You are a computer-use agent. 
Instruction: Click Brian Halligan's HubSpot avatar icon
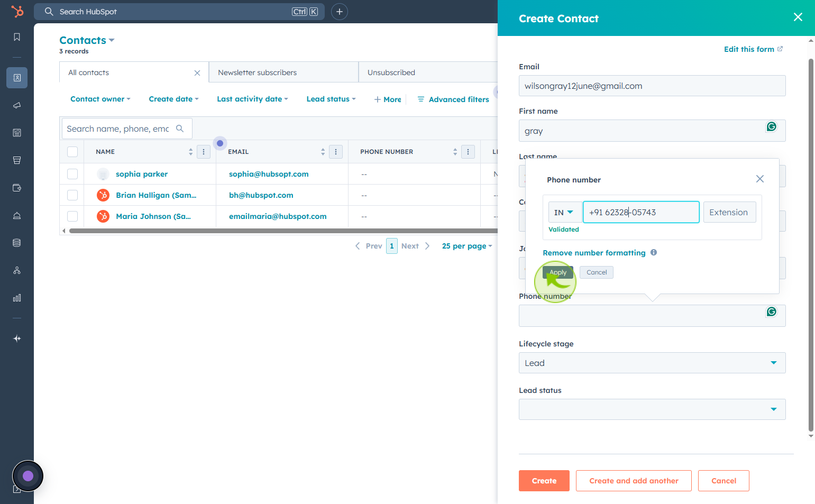103,195
